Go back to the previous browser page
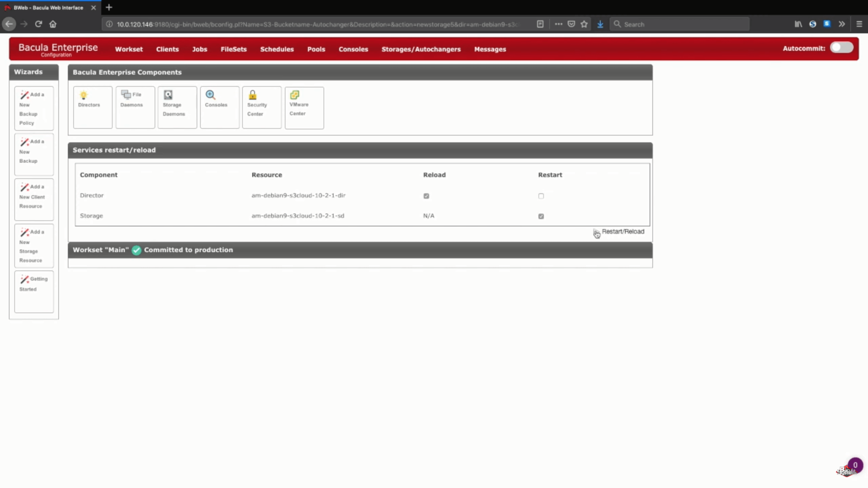 (9, 24)
